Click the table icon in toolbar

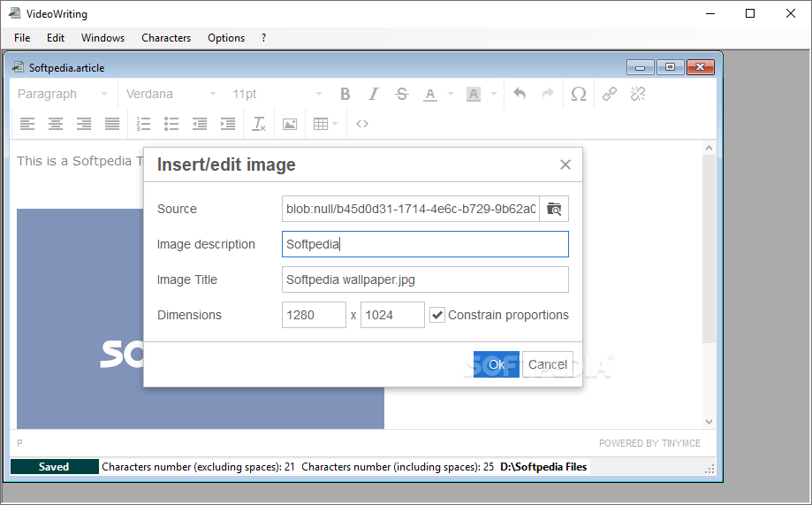(x=321, y=124)
